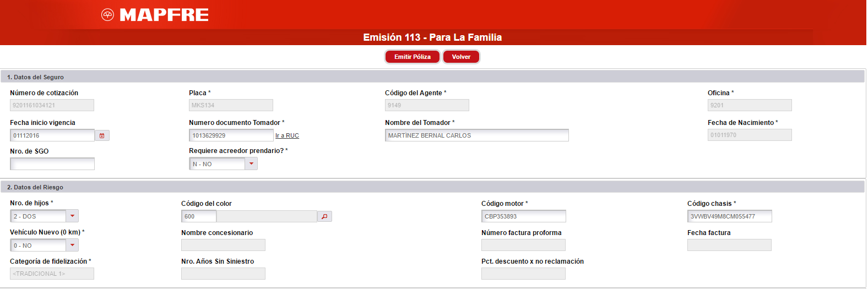Focus the Código del color field containing 600

coord(199,216)
